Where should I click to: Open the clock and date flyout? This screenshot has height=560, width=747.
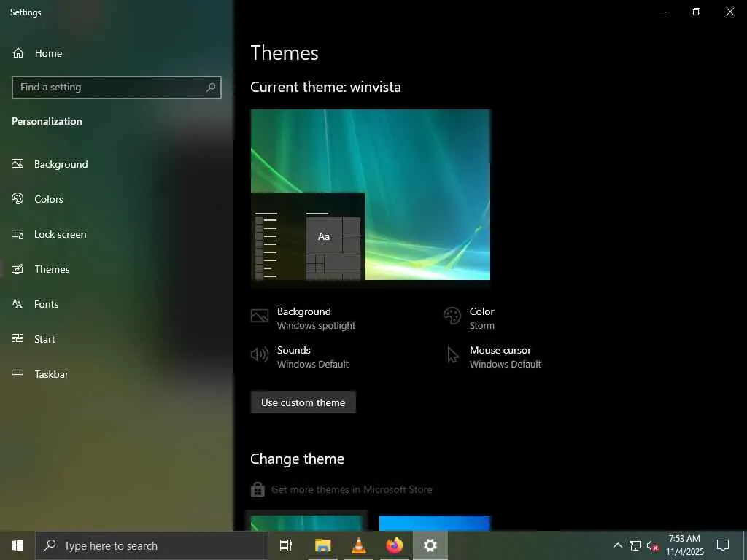[684, 545]
